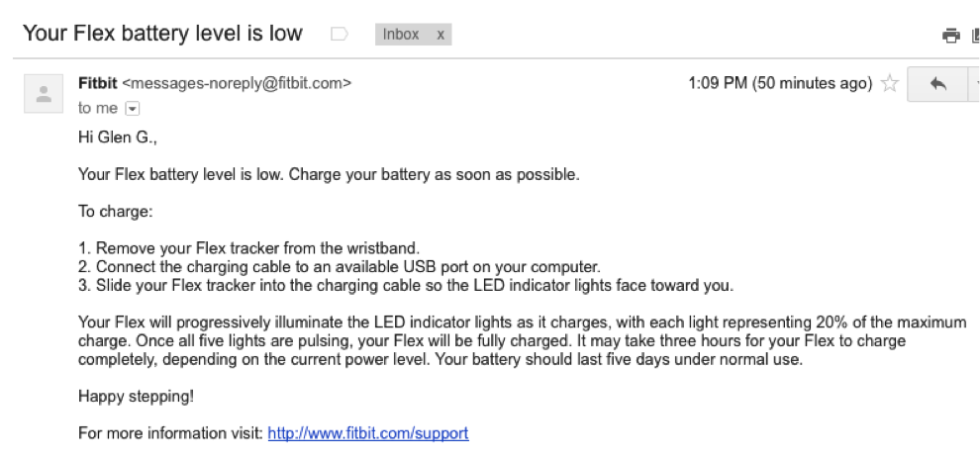The height and width of the screenshot is (461, 980).
Task: Toggle the importance marker beside the subject
Action: 339,34
